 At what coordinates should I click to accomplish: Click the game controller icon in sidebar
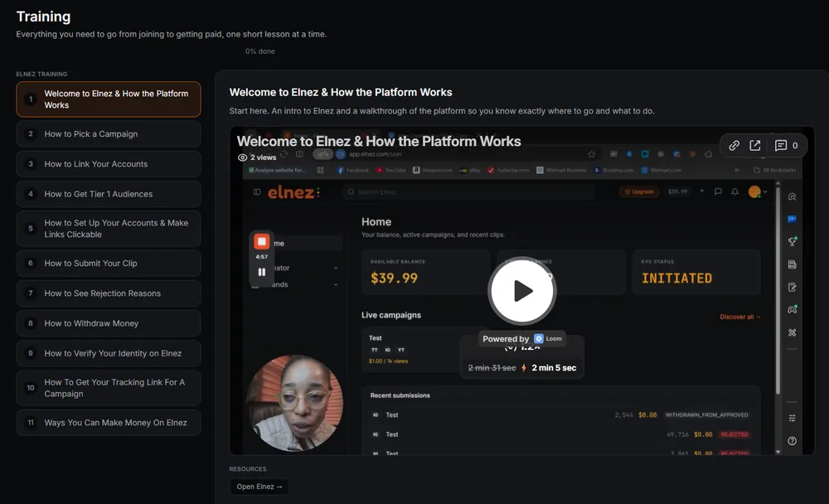(x=792, y=309)
